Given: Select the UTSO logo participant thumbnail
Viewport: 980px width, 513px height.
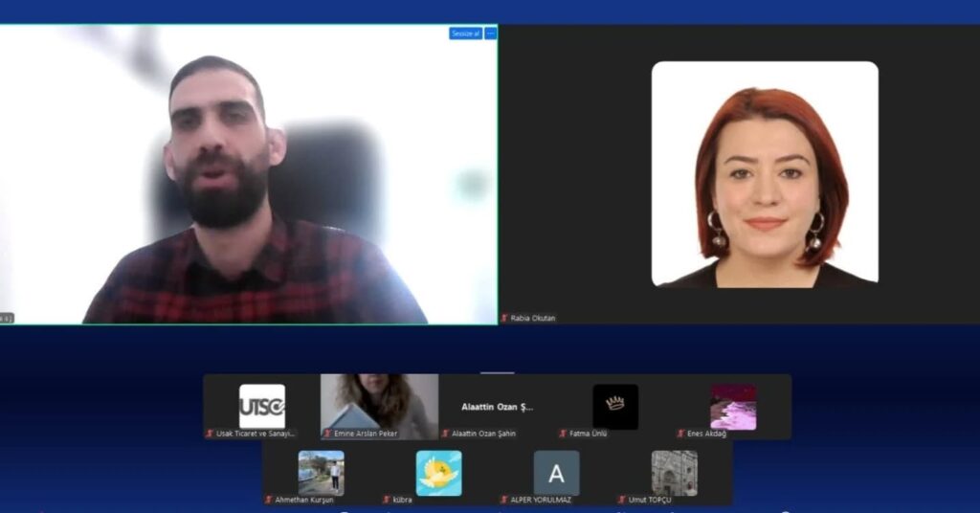Looking at the screenshot, I should (x=261, y=406).
